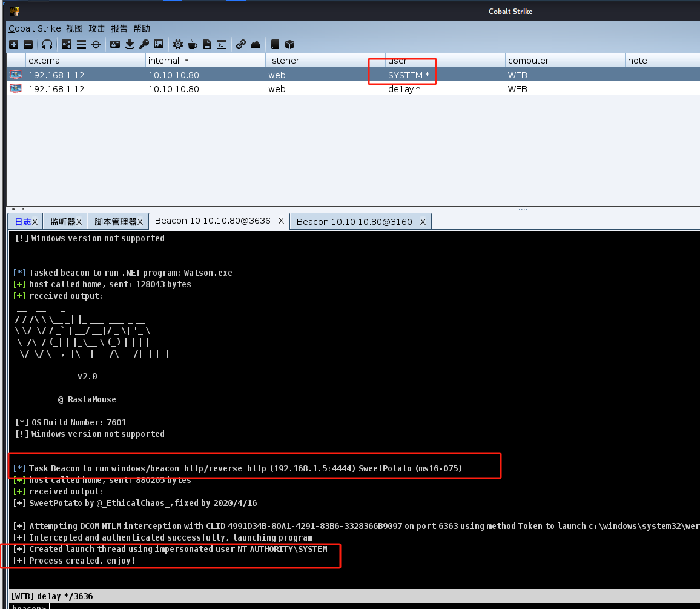Click the 'Process created, enjoy!' output line

pyautogui.click(x=74, y=561)
